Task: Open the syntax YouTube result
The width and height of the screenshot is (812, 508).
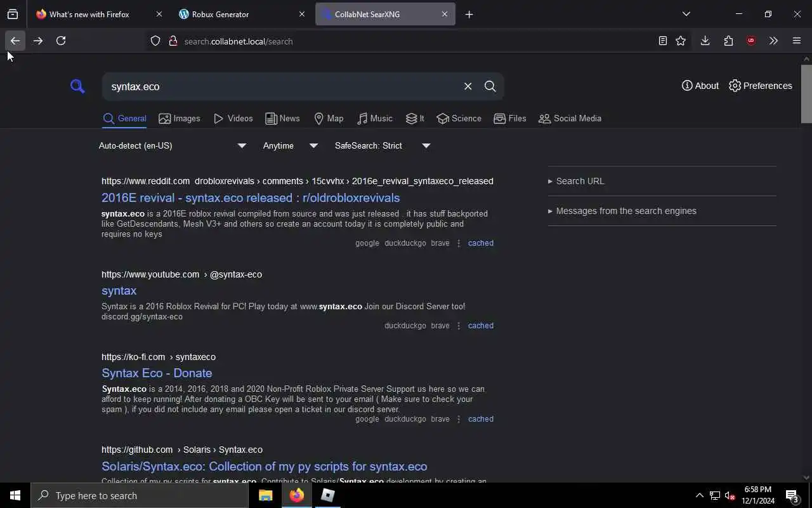Action: (119, 290)
